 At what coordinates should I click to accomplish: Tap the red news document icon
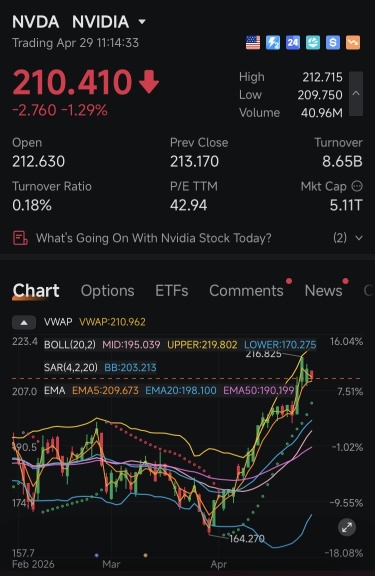(x=20, y=238)
